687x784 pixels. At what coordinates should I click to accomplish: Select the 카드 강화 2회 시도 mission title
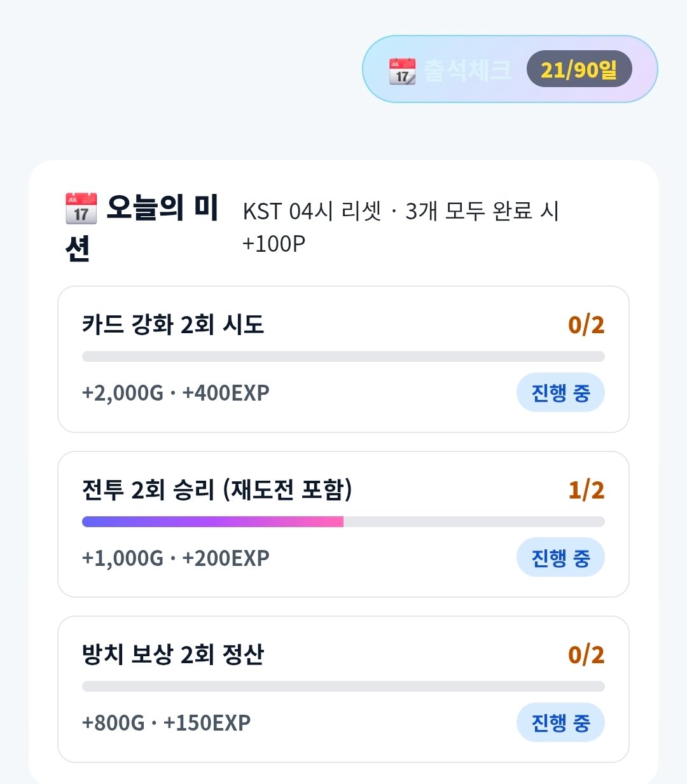pyautogui.click(x=173, y=324)
